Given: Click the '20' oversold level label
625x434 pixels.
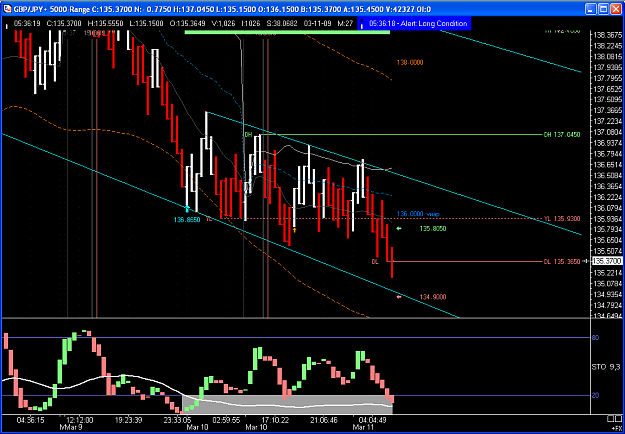Looking at the screenshot, I should click(x=597, y=395).
